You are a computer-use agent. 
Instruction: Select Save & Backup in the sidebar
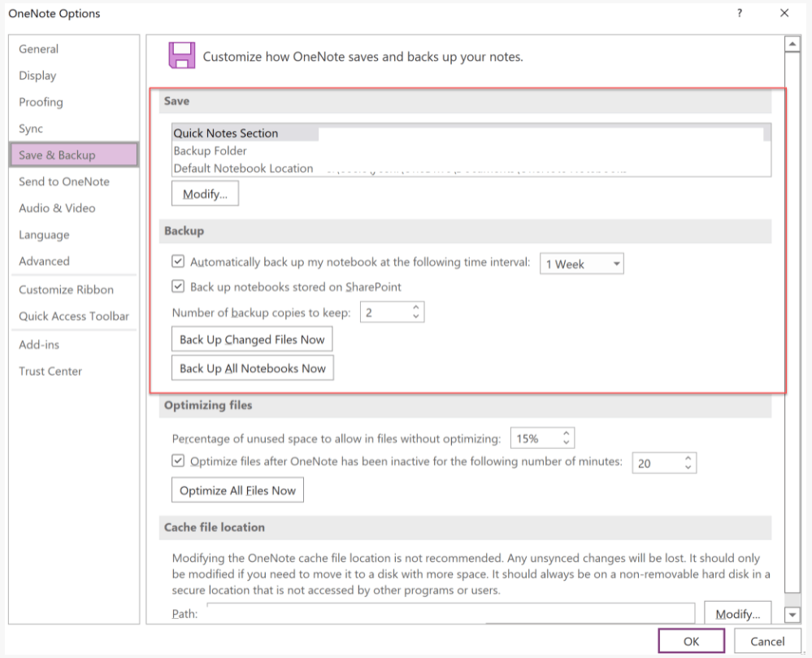pyautogui.click(x=73, y=155)
